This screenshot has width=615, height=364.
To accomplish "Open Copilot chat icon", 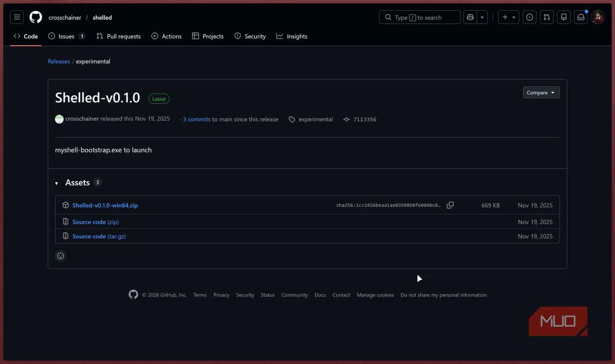I will (470, 17).
